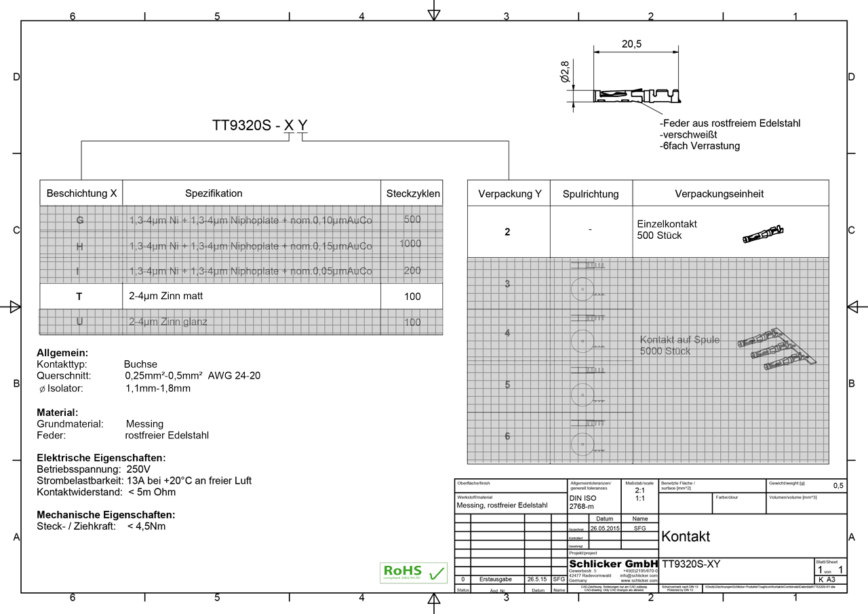The image size is (868, 614).
Task: Click the 'Einzelkontakt 500 Stück' text
Action: pos(667,229)
